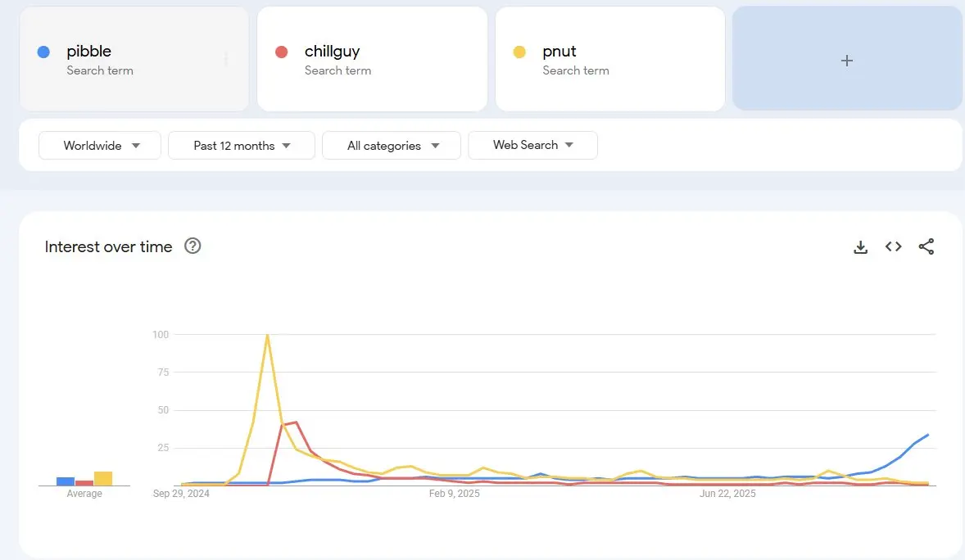Expand the Past 12 months time range
965x560 pixels.
click(x=242, y=146)
